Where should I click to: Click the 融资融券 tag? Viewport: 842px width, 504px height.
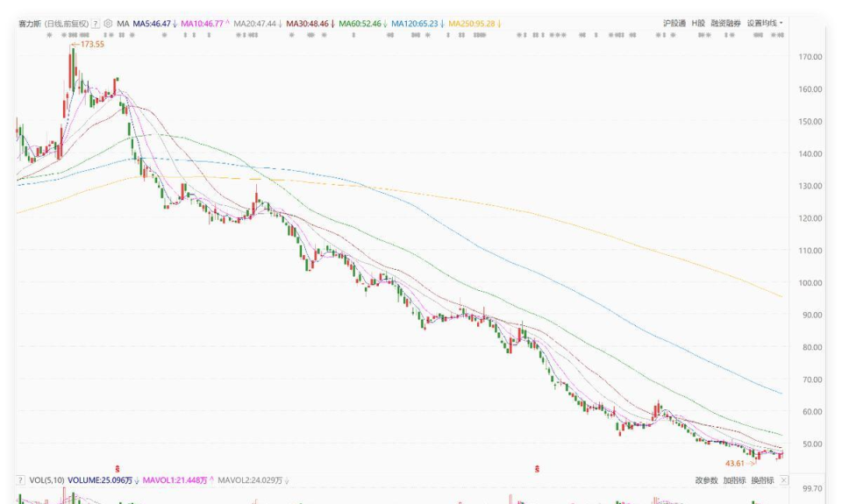coord(725,23)
